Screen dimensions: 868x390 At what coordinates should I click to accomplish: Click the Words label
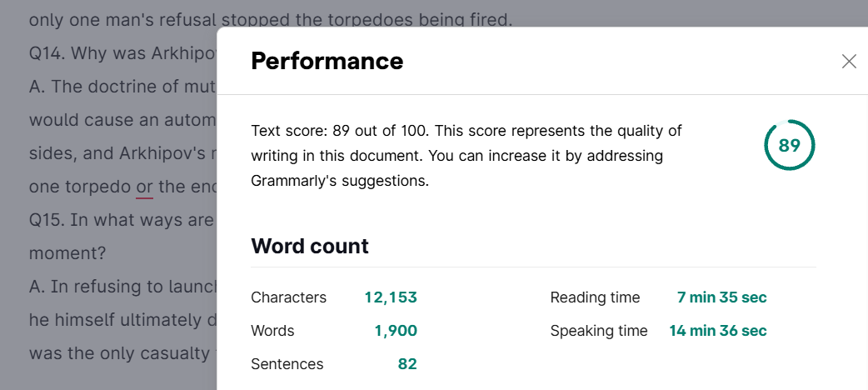coord(273,331)
